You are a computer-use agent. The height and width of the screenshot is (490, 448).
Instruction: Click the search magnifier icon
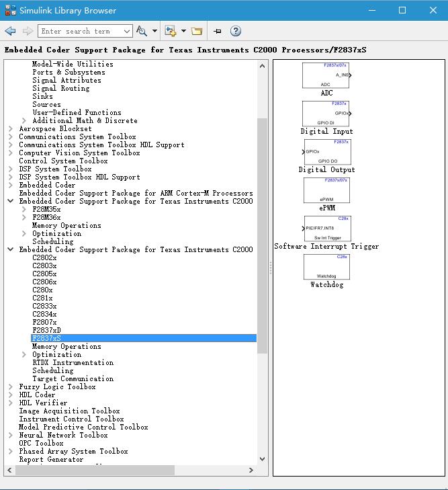pos(142,31)
